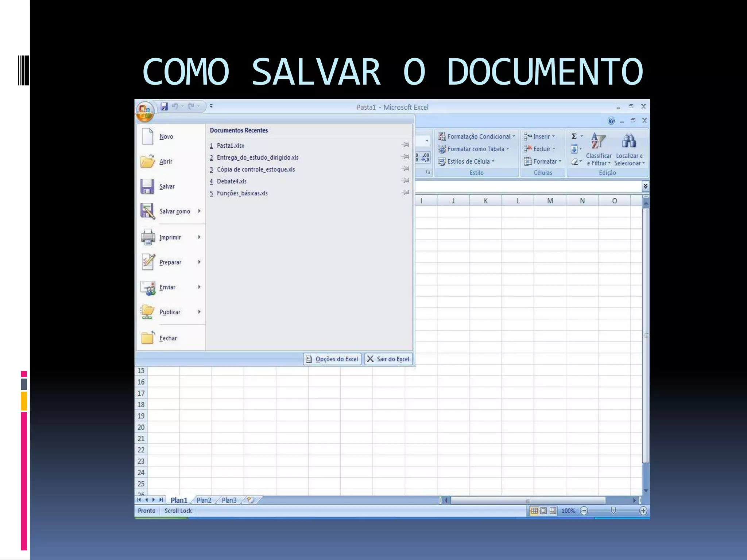The width and height of the screenshot is (747, 560).
Task: Pin Entrega_do_estudo_dirigido.xls to recent list
Action: pyautogui.click(x=405, y=157)
